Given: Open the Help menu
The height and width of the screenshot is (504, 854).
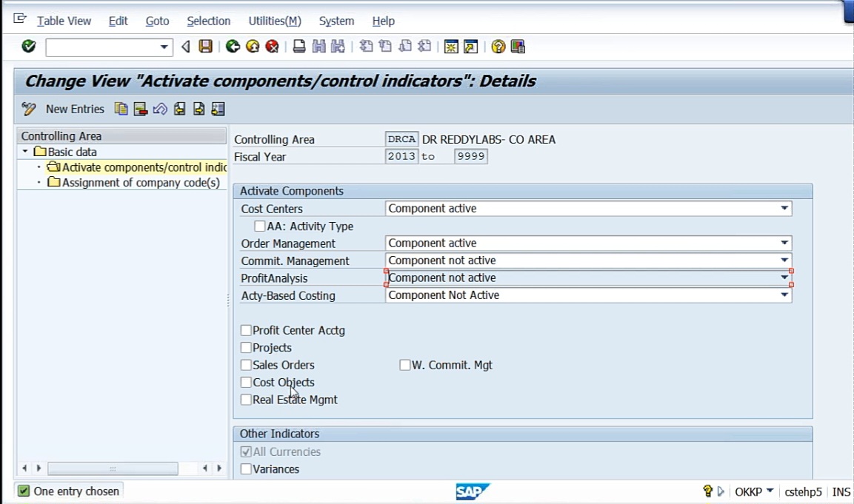Looking at the screenshot, I should [x=384, y=21].
